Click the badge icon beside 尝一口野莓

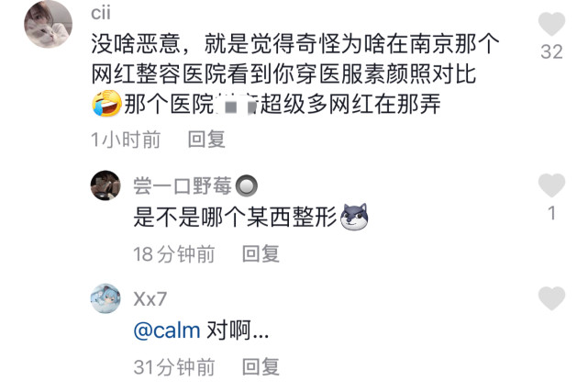click(x=247, y=186)
